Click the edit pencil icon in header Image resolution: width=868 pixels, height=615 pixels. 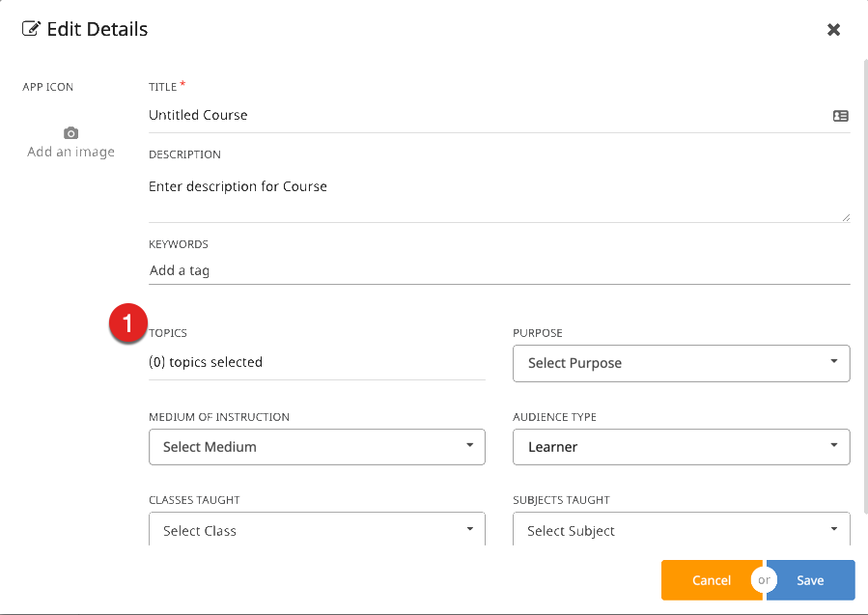31,29
